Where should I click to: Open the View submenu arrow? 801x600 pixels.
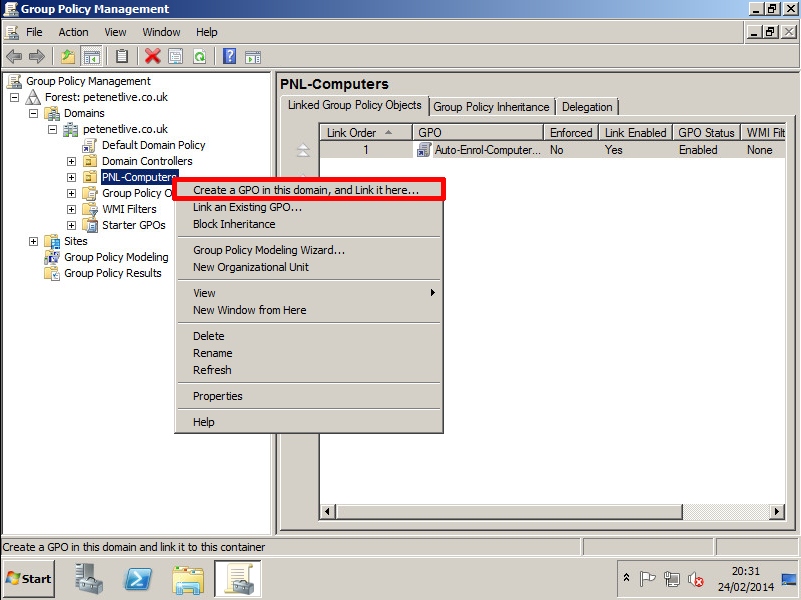coord(433,293)
